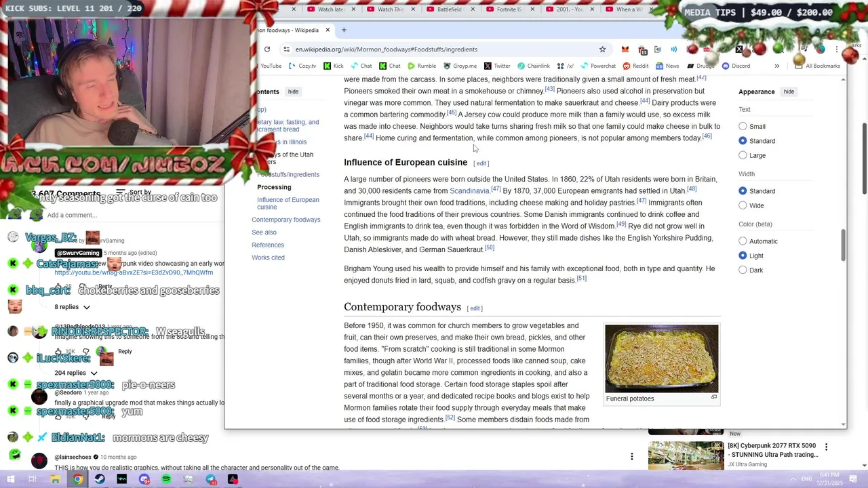
Task: Expand the 8 replies thread
Action: tap(72, 307)
